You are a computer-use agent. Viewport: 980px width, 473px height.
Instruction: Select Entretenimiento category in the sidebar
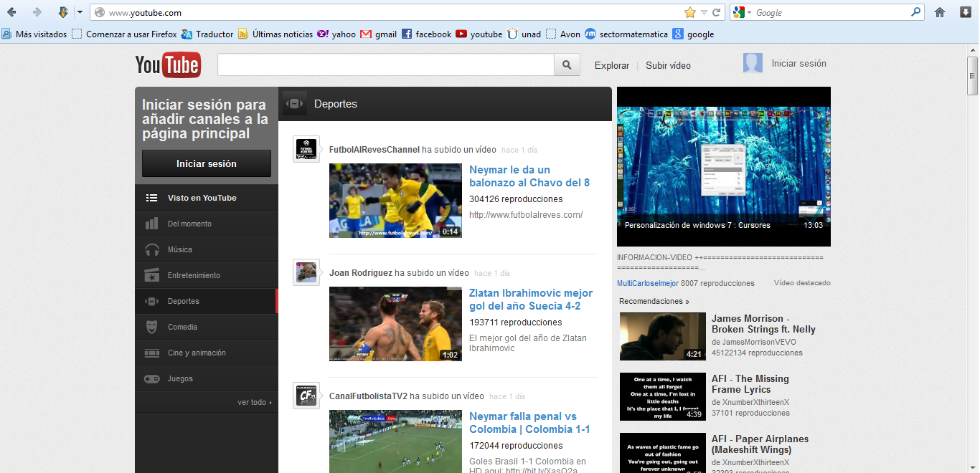tap(207, 275)
